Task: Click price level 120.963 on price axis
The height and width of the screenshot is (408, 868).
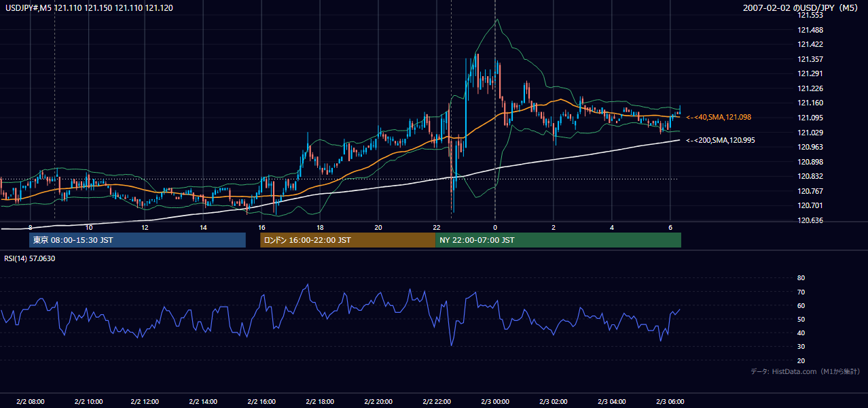Action: coord(810,147)
